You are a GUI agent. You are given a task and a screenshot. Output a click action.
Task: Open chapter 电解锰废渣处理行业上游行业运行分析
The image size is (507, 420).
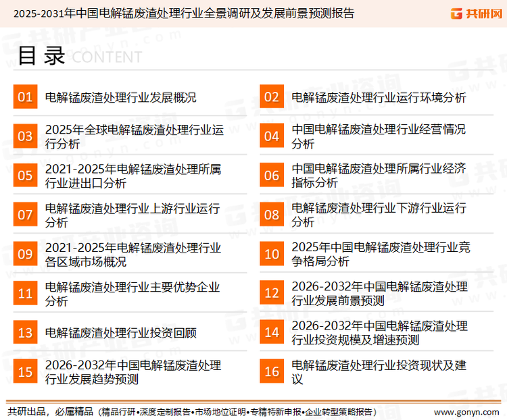pos(132,215)
